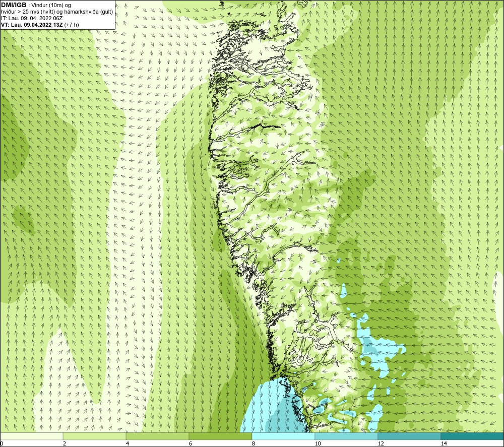Click the 2–4 m/s light green band
The image size is (504, 447).
coord(95,436)
